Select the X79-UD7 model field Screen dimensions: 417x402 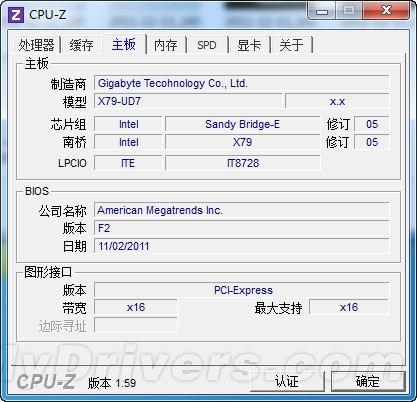[x=188, y=101]
